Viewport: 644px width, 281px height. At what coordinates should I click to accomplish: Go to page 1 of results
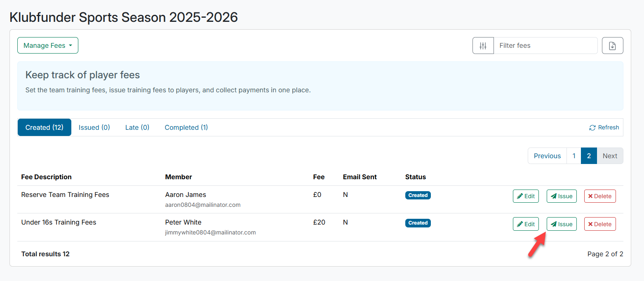(574, 156)
